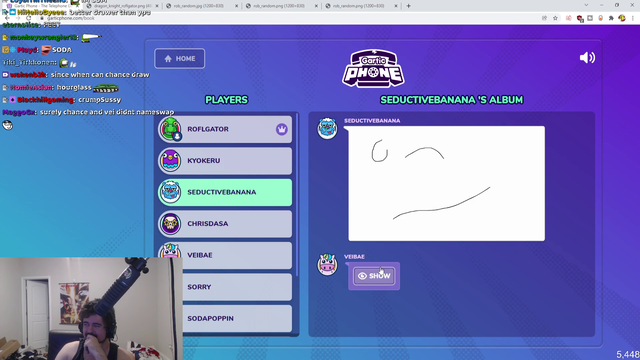
Task: Click SEDUCTIVEBANANA's avatar in players list
Action: coord(170,192)
